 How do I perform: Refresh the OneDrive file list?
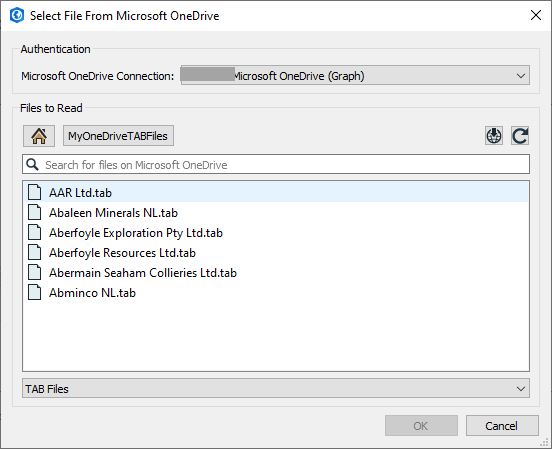click(520, 136)
